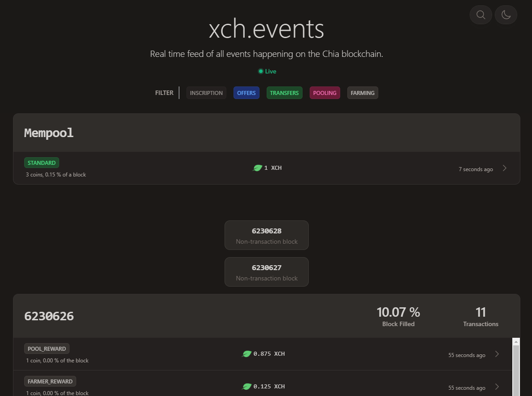Viewport: 532px width, 396px height.
Task: Click the leaf icon beside 0.125 XCH
Action: (247, 387)
